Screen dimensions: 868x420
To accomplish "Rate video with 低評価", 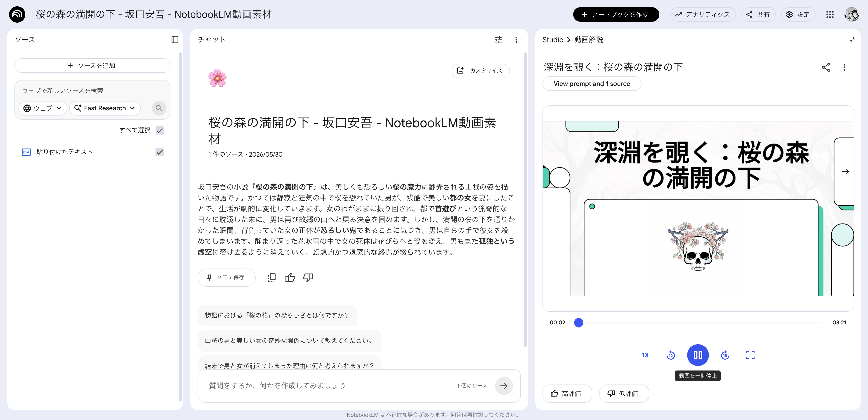I will (x=624, y=393).
